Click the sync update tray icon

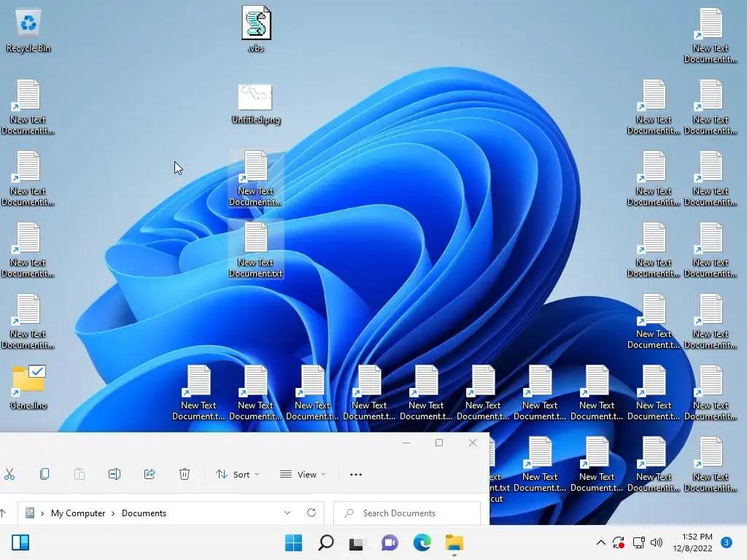619,542
